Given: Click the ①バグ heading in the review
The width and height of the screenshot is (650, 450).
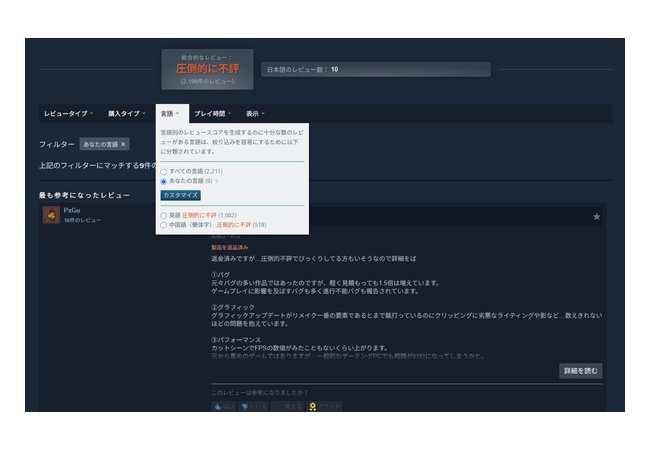Looking at the screenshot, I should click(220, 275).
